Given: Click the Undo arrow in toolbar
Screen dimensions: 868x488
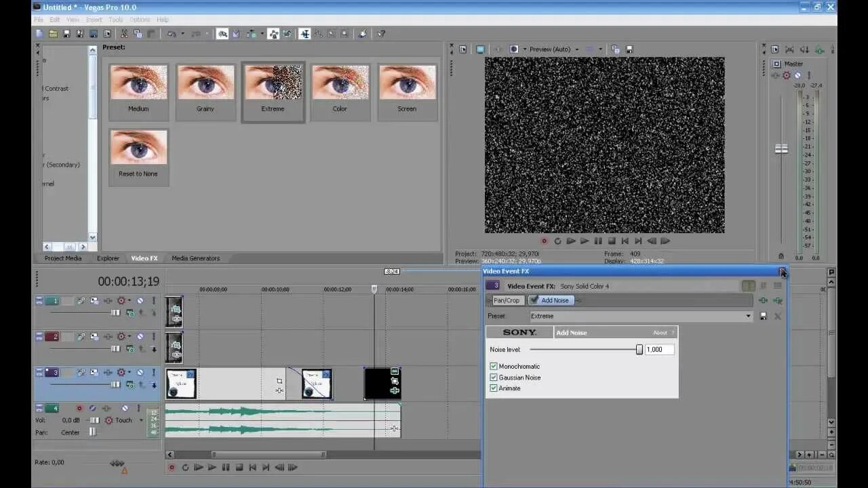Looking at the screenshot, I should pos(172,33).
